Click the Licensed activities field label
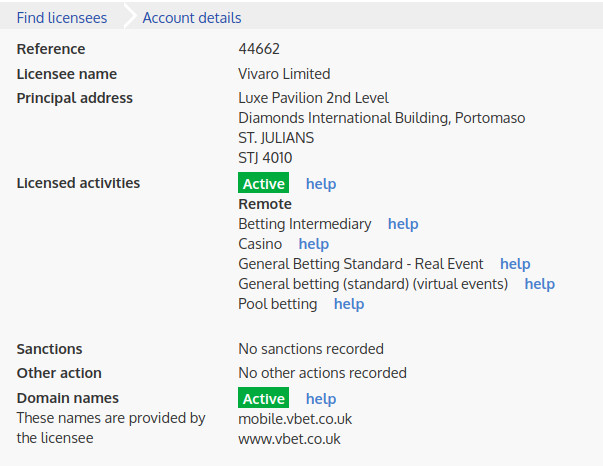The image size is (603, 466). (78, 183)
